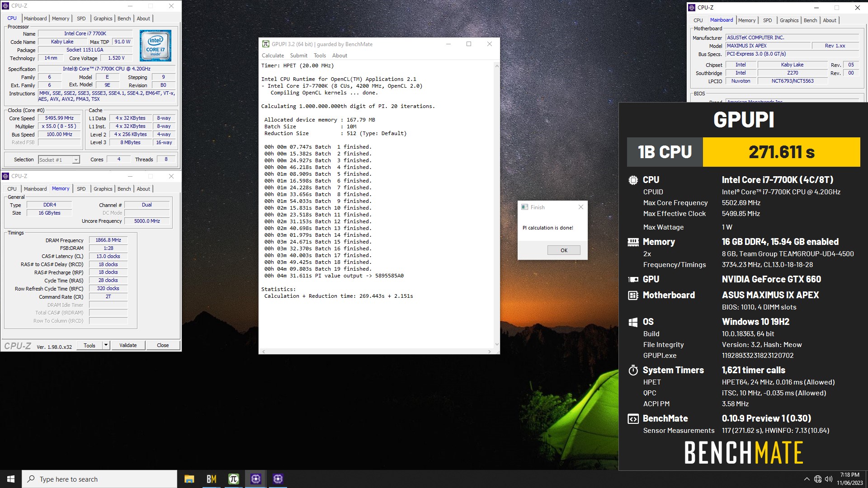Click MAXIMUS IX APEX model field
The height and width of the screenshot is (488, 868).
[x=768, y=46]
